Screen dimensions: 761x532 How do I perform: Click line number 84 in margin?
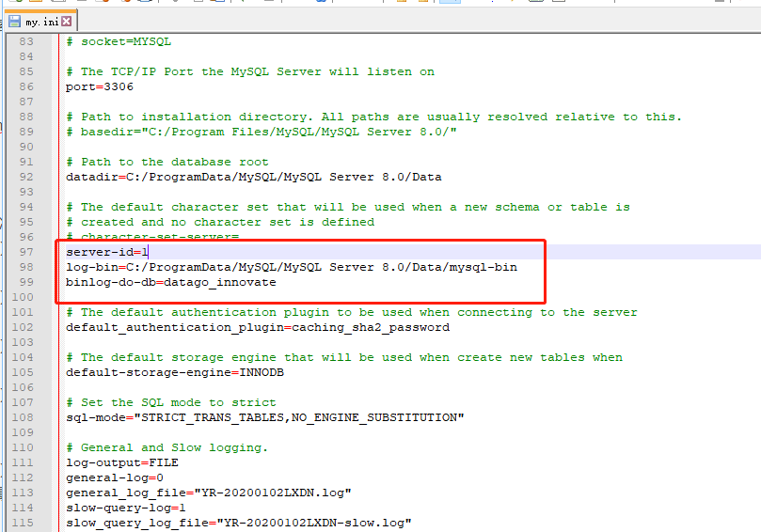coord(26,56)
